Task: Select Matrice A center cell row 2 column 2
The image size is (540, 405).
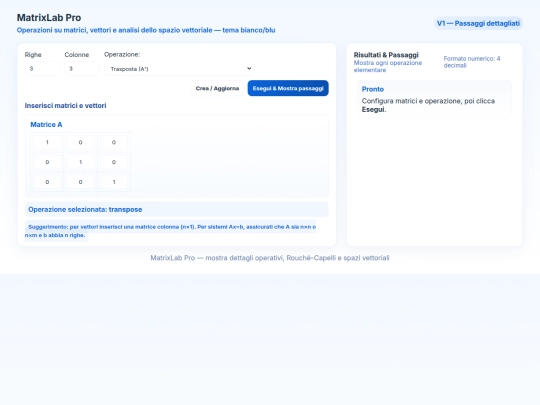Action: pos(80,162)
